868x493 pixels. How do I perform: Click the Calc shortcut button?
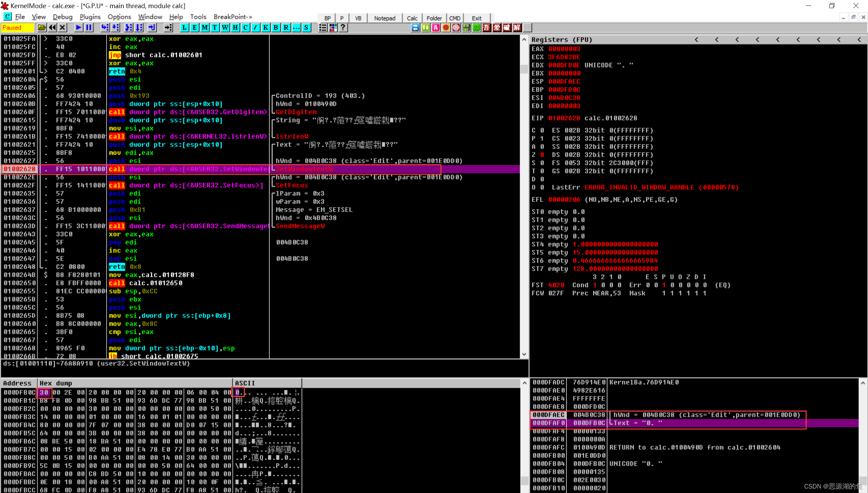point(412,18)
